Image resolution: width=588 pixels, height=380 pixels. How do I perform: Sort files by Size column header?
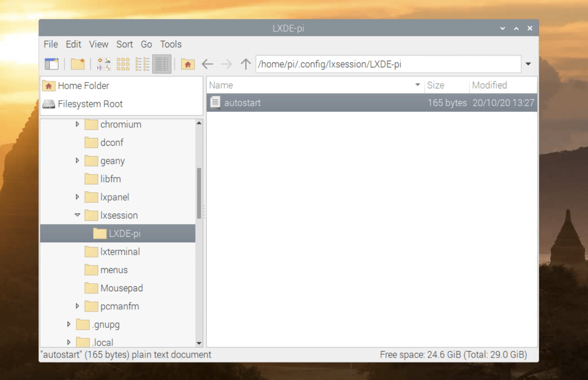447,85
